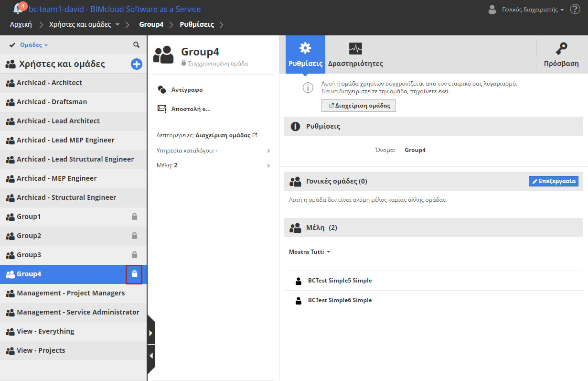The height and width of the screenshot is (381, 588).
Task: Collapse the panel with left-pointing arrow handle
Action: (x=151, y=356)
